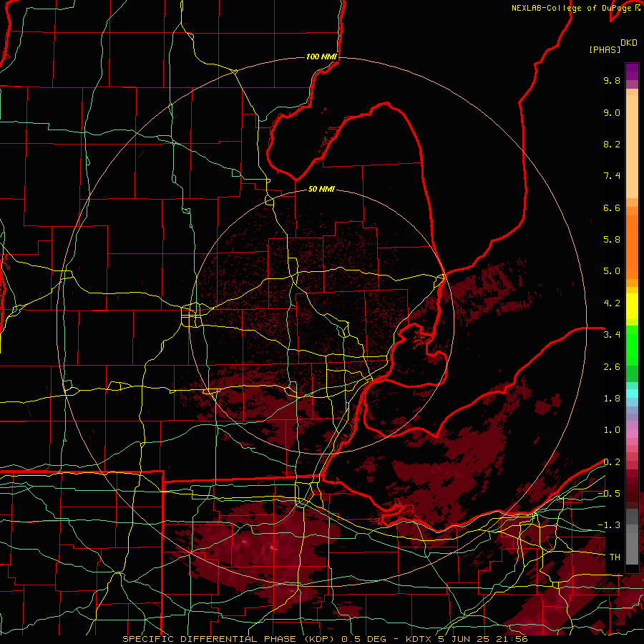This screenshot has width=644, height=644.
Task: Click the 4.2 legend value
Action: point(612,303)
